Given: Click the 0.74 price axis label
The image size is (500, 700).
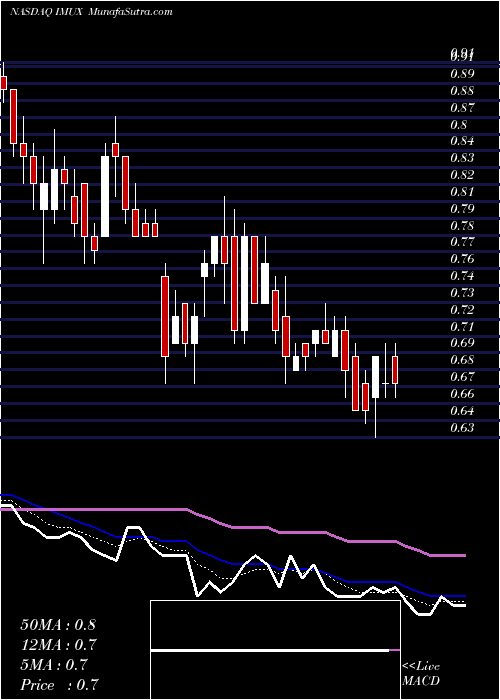Looking at the screenshot, I should point(461,276).
